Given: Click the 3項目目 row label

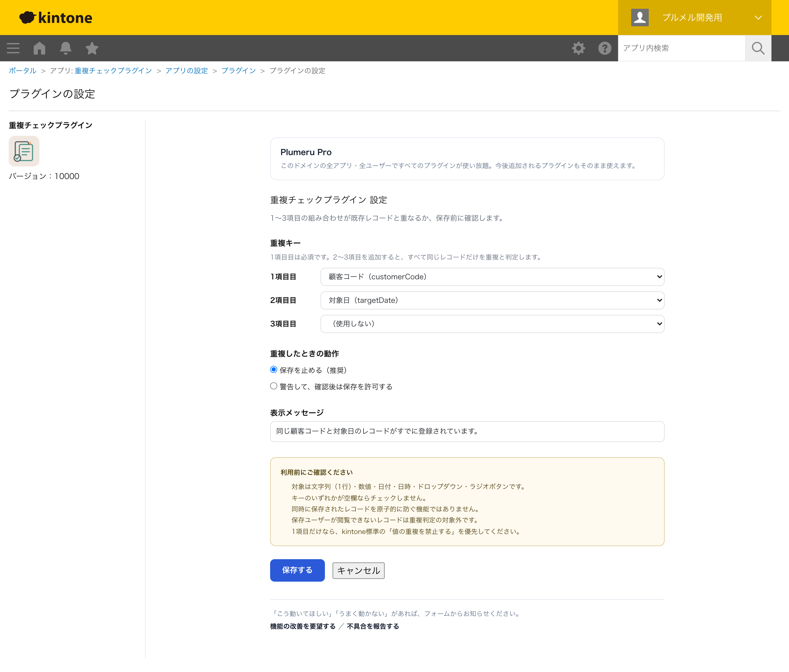Looking at the screenshot, I should [x=283, y=324].
